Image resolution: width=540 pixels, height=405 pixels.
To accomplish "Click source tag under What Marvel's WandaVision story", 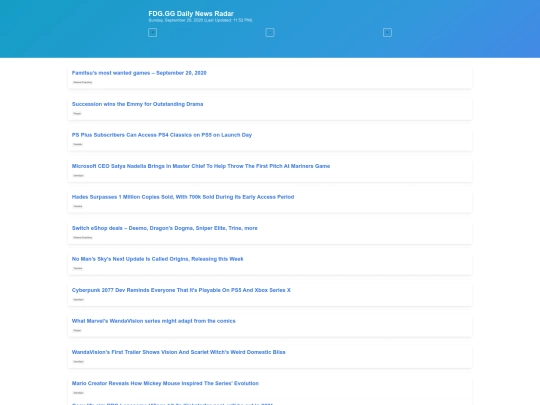I will 77,330.
